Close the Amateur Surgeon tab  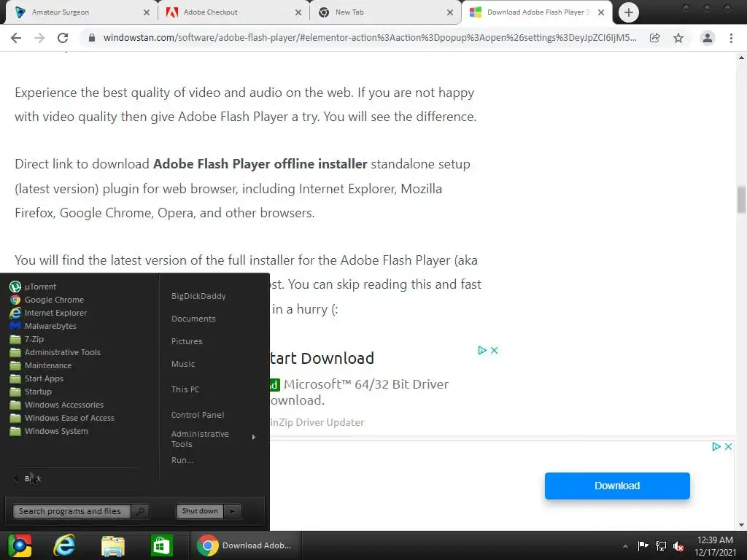click(x=146, y=12)
